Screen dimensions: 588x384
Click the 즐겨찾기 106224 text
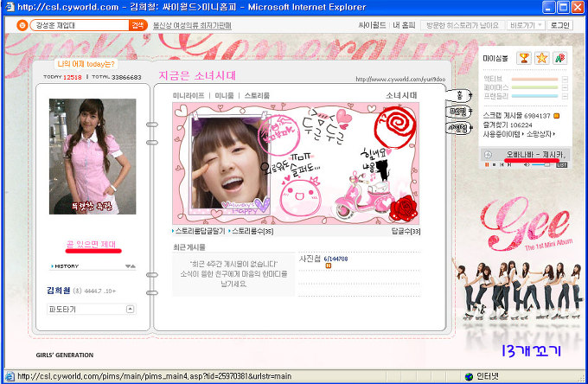[x=508, y=125]
